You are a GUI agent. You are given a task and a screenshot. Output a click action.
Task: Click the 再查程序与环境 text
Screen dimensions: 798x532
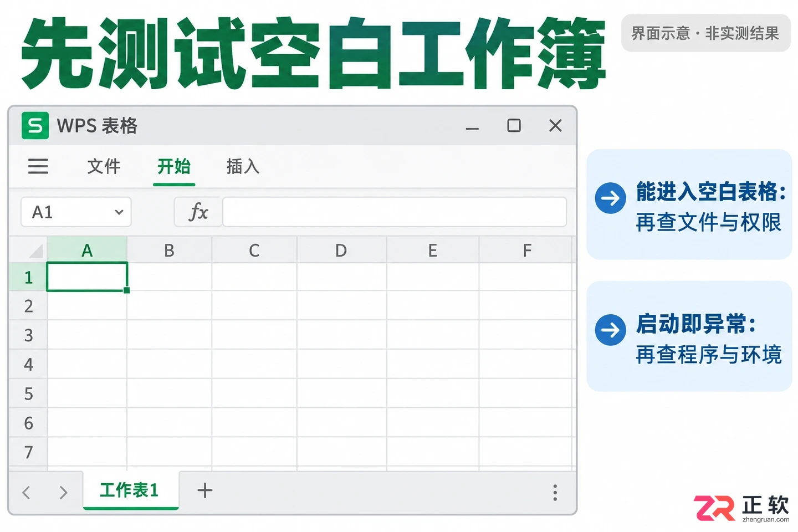[x=708, y=354]
